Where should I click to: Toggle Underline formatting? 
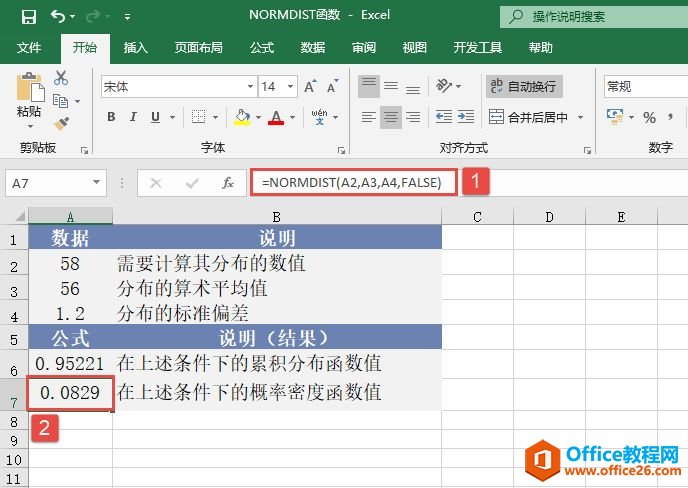click(155, 117)
